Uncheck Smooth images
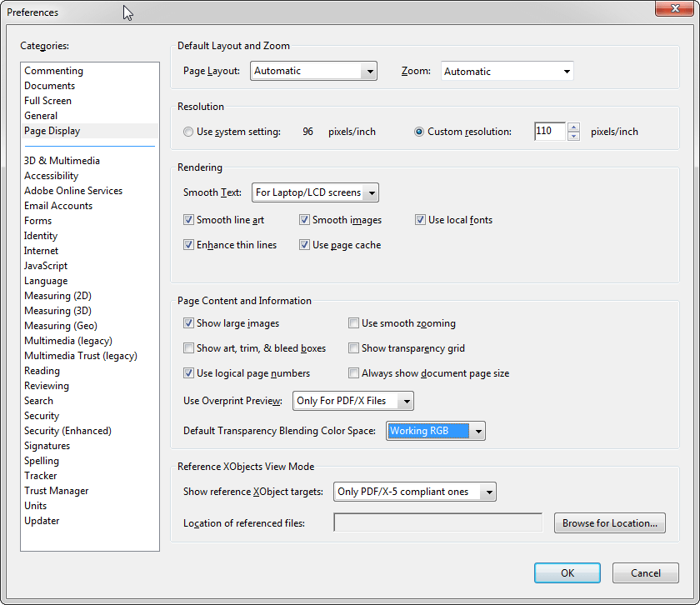 point(305,220)
